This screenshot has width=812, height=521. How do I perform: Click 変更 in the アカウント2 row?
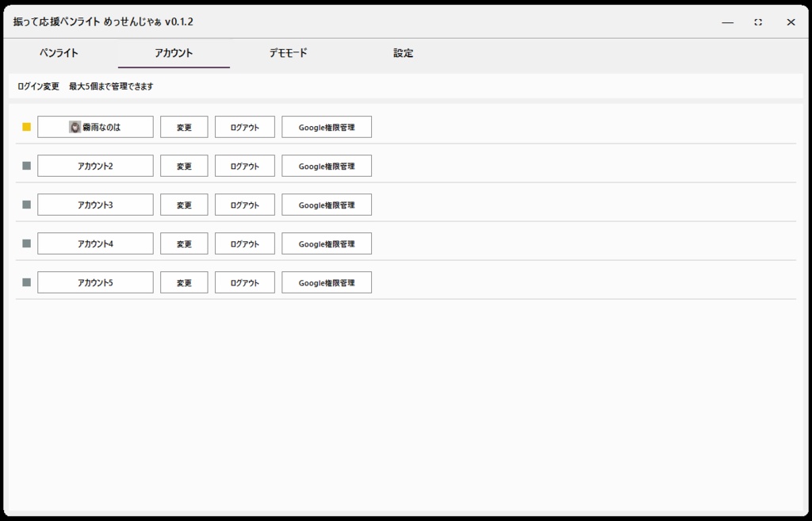pyautogui.click(x=184, y=166)
